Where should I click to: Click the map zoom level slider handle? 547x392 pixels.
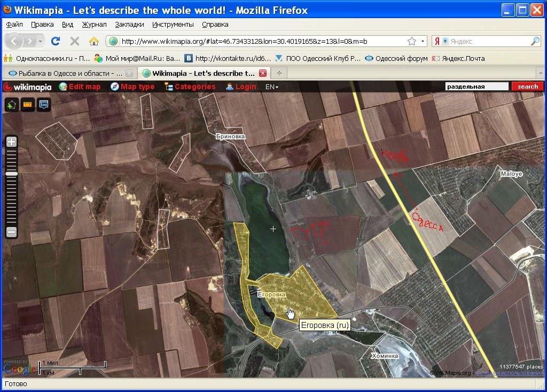(11, 174)
